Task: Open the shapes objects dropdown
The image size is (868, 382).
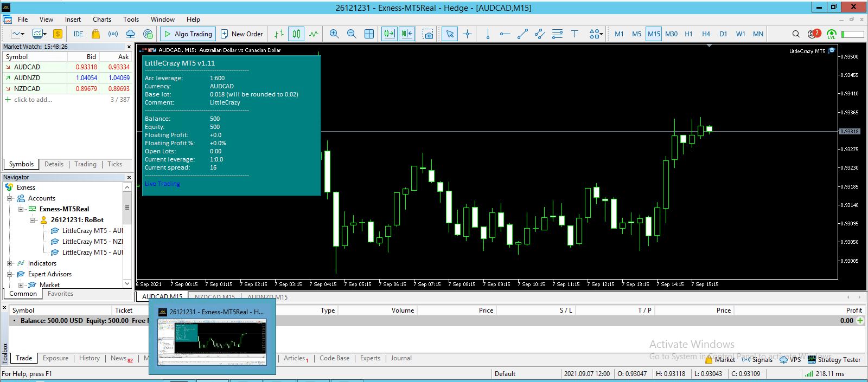Action: click(596, 34)
